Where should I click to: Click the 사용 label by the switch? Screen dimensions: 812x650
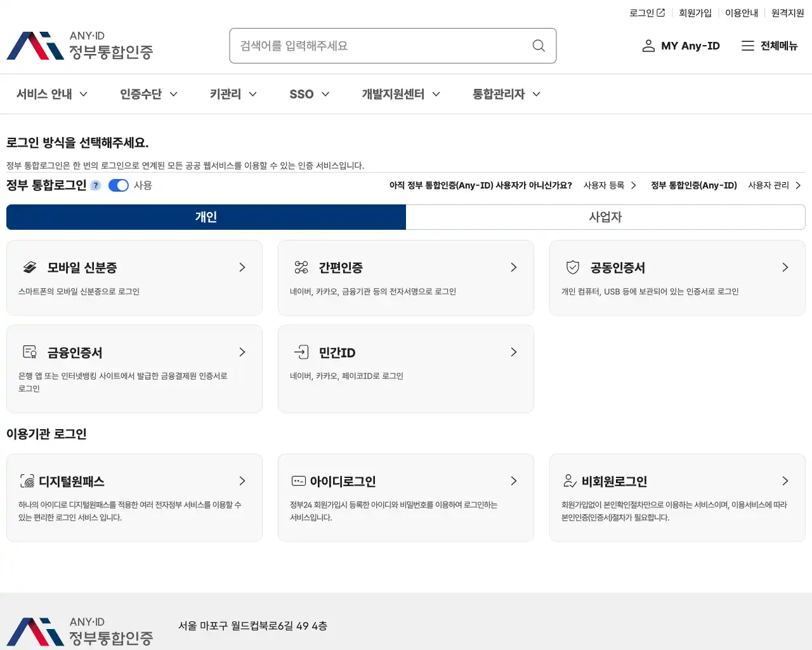143,185
